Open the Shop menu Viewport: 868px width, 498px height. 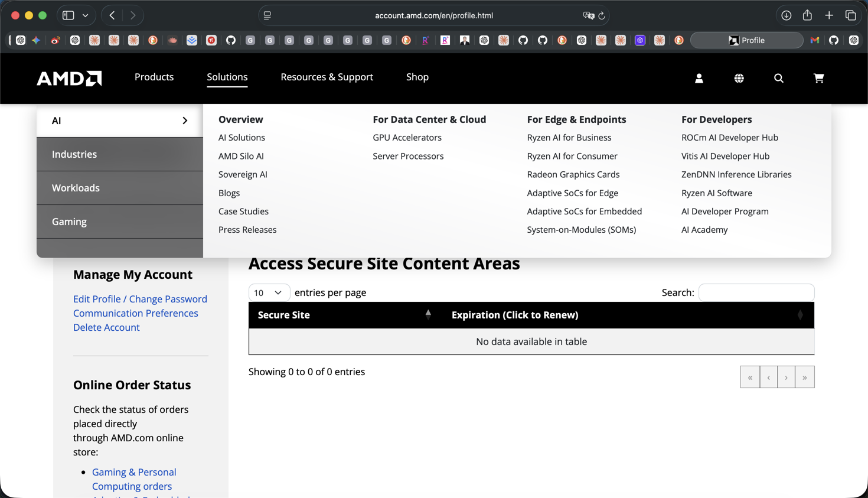417,77
